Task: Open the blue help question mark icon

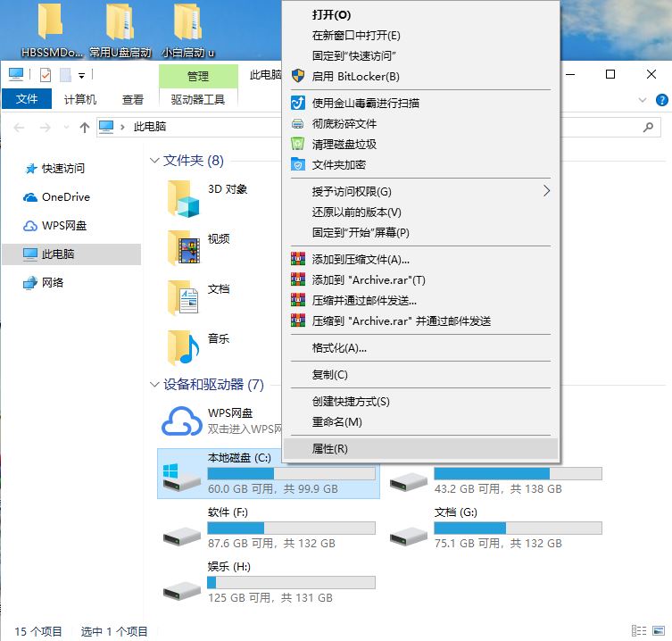Action: pyautogui.click(x=660, y=99)
